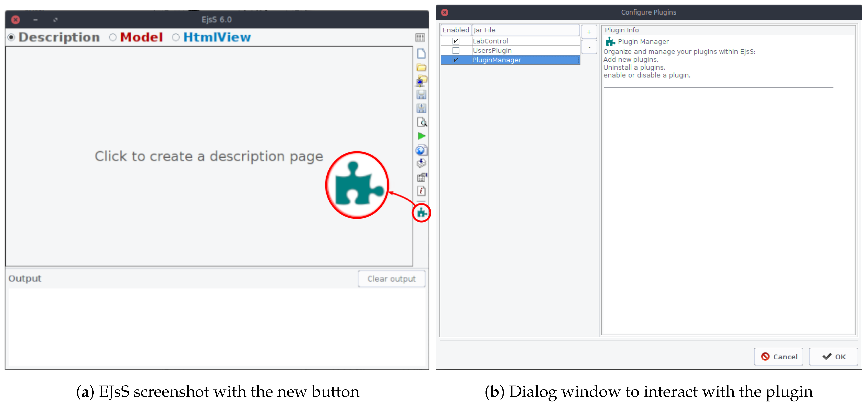Image resolution: width=868 pixels, height=406 pixels.
Task: Open a file with the folder icon
Action: click(421, 67)
